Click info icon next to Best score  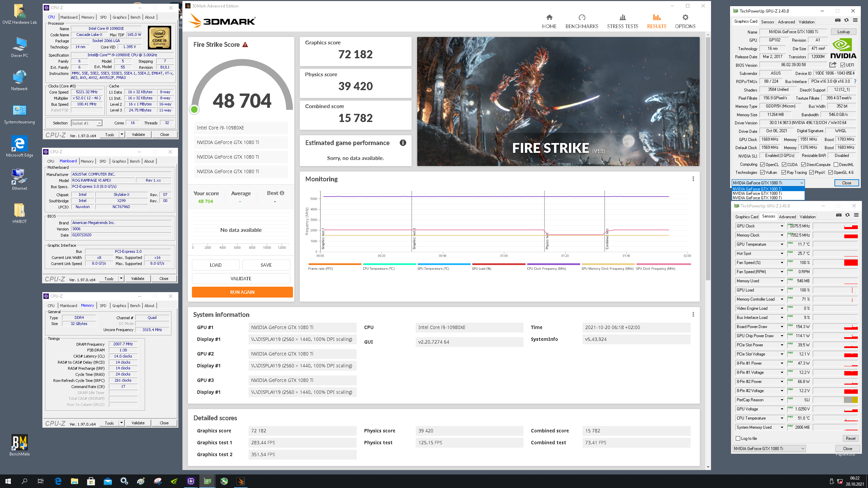pyautogui.click(x=282, y=193)
